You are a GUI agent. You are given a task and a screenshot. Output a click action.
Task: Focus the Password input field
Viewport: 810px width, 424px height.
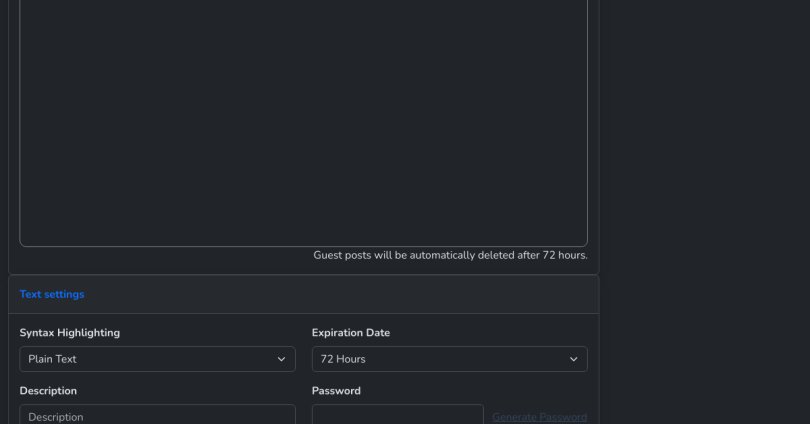pyautogui.click(x=398, y=415)
